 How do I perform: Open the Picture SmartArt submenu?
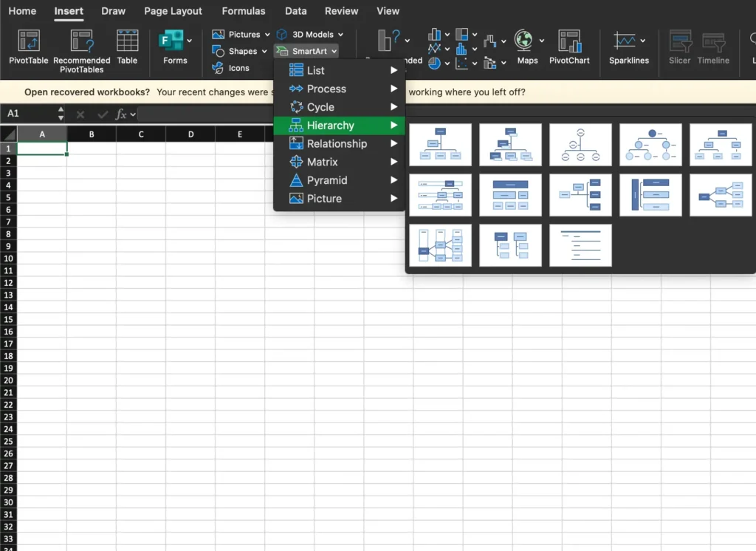(x=339, y=199)
